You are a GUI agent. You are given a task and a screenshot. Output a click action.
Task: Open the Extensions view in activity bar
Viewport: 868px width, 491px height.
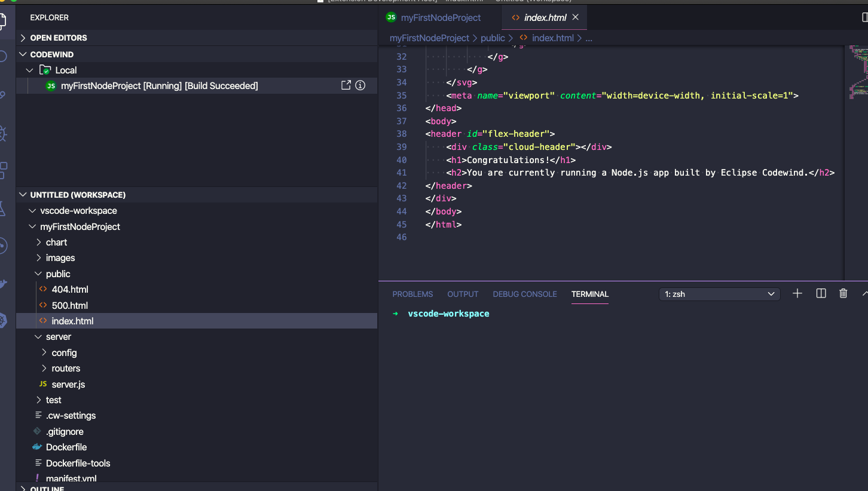(2, 170)
